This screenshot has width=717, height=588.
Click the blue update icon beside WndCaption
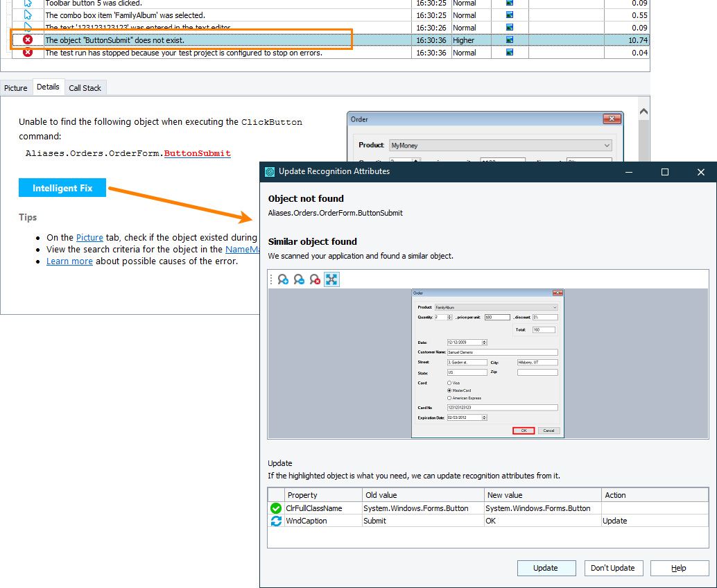(276, 521)
